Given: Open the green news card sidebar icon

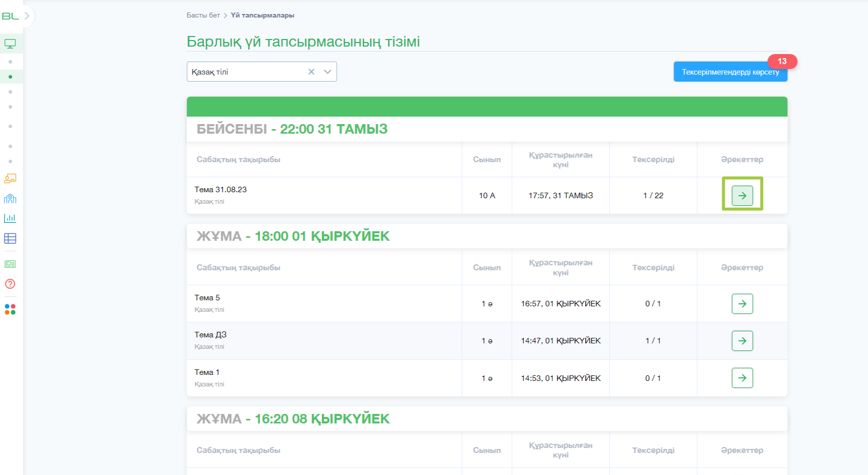Looking at the screenshot, I should pos(10,264).
